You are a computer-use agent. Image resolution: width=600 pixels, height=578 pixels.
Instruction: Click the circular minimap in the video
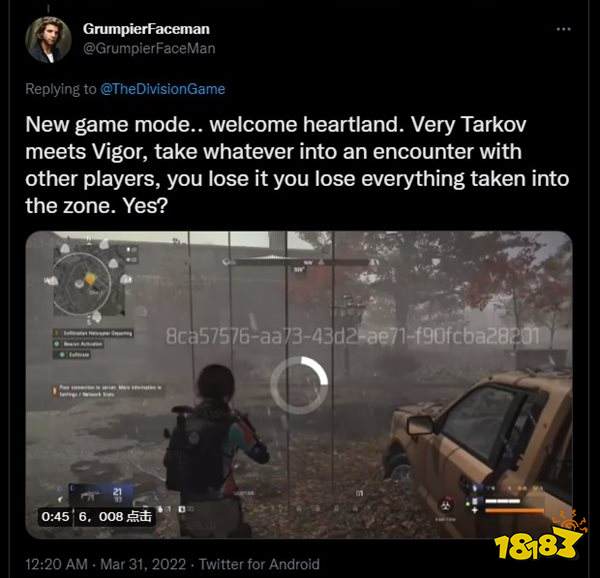tap(82, 283)
